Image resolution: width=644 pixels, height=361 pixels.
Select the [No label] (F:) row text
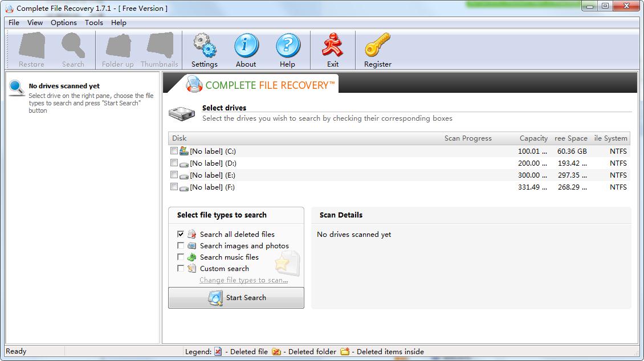[213, 187]
